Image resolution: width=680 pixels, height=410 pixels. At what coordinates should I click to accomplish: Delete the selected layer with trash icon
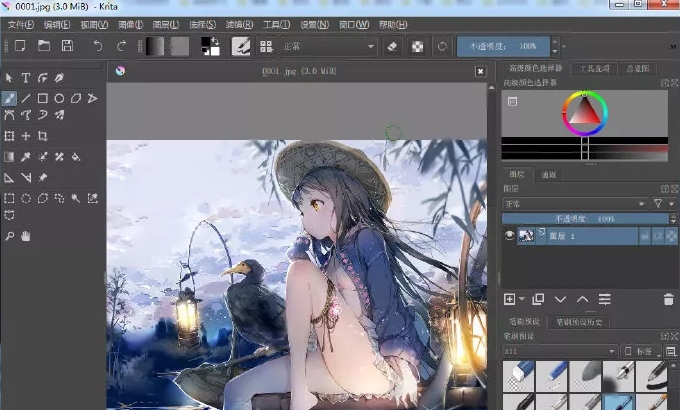(x=668, y=299)
